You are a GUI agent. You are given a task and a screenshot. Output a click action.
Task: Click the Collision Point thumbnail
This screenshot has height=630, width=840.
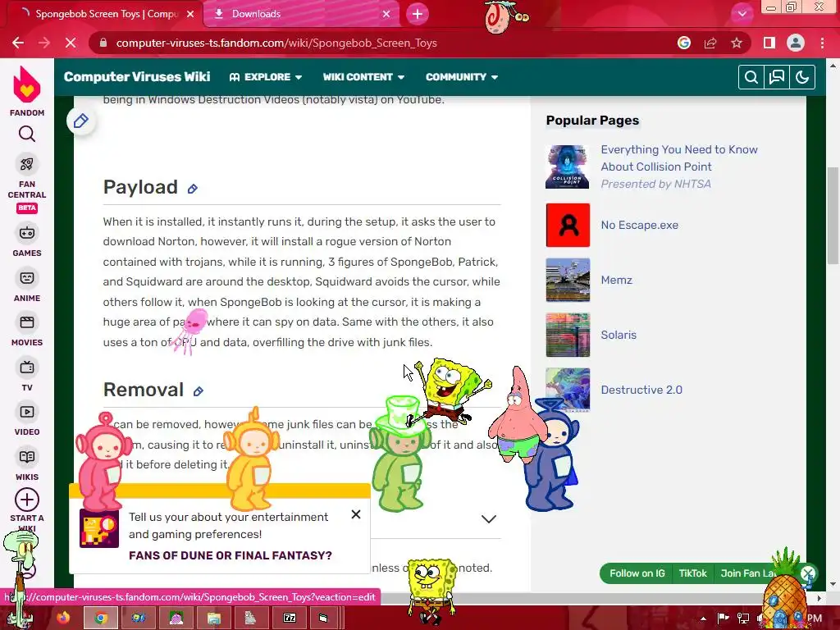pos(568,167)
